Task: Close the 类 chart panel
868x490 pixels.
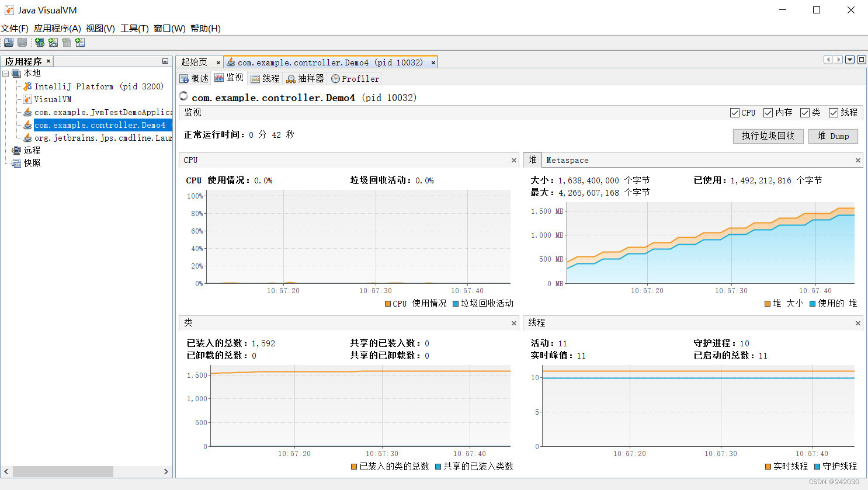Action: pos(514,323)
